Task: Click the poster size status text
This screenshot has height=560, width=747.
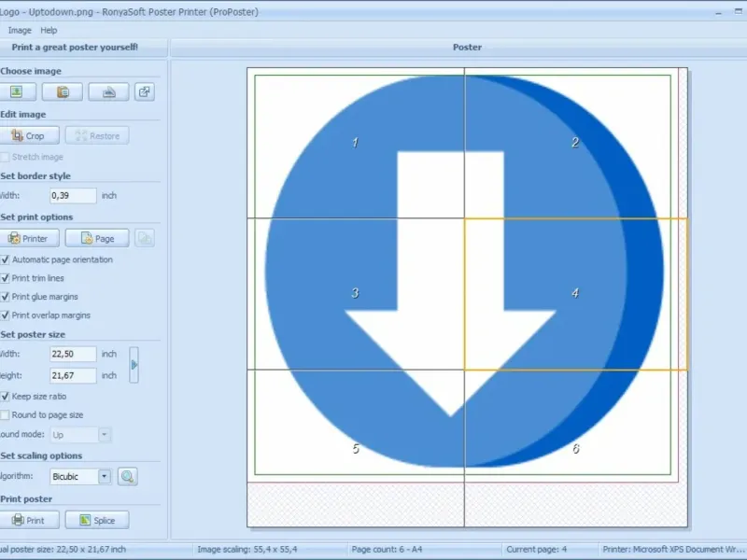Action: point(63,549)
